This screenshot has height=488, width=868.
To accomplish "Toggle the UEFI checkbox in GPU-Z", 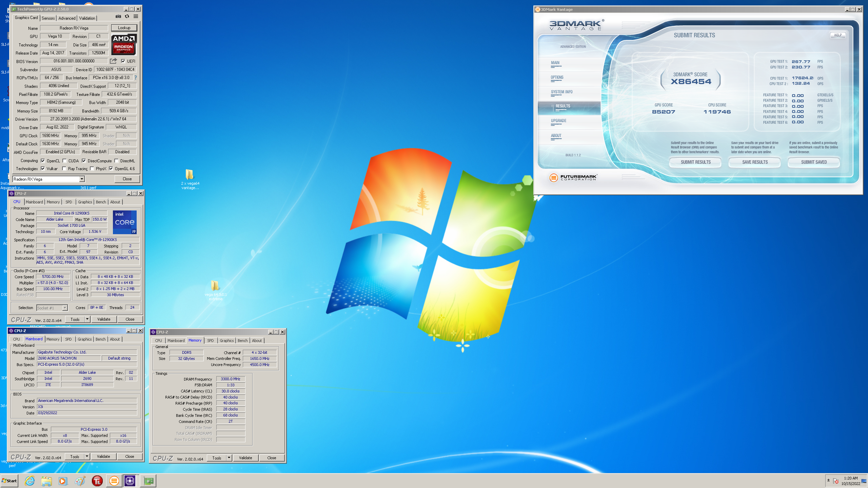I will (123, 61).
